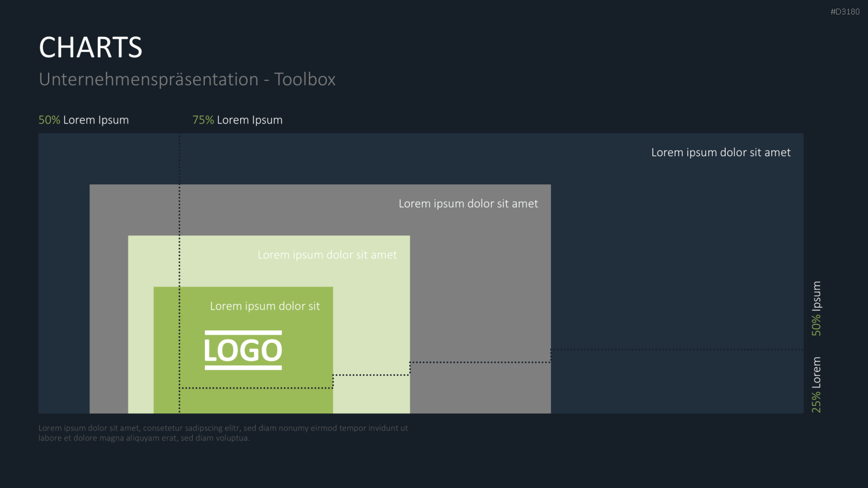868x488 pixels.
Task: Click the footnote paragraph under the chart
Action: point(223,433)
